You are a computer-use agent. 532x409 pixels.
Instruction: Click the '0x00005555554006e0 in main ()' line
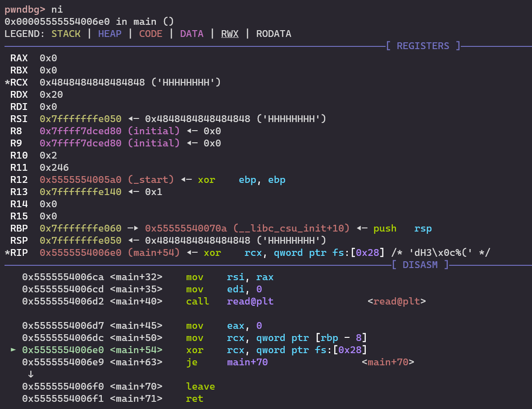(89, 22)
